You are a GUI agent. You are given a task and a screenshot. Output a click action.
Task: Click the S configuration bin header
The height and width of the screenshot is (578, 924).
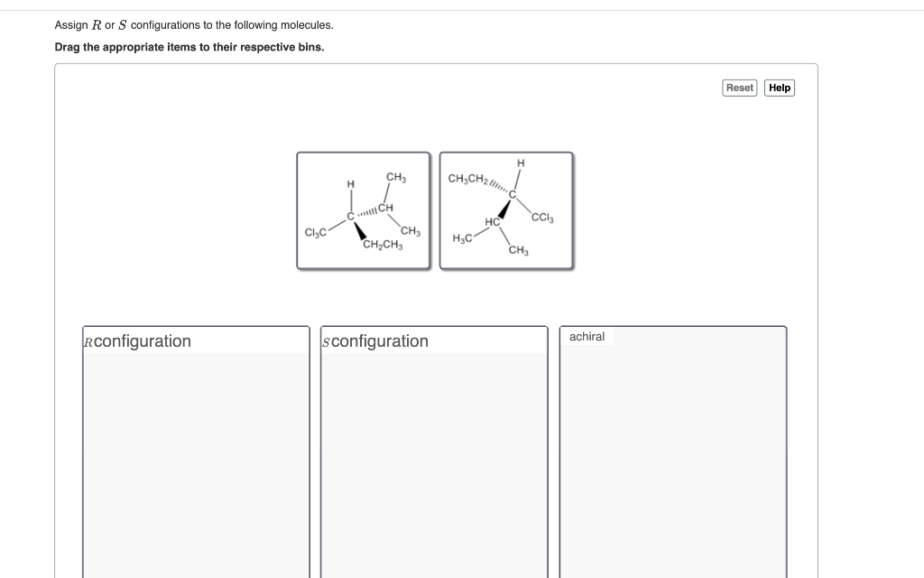[x=375, y=341]
